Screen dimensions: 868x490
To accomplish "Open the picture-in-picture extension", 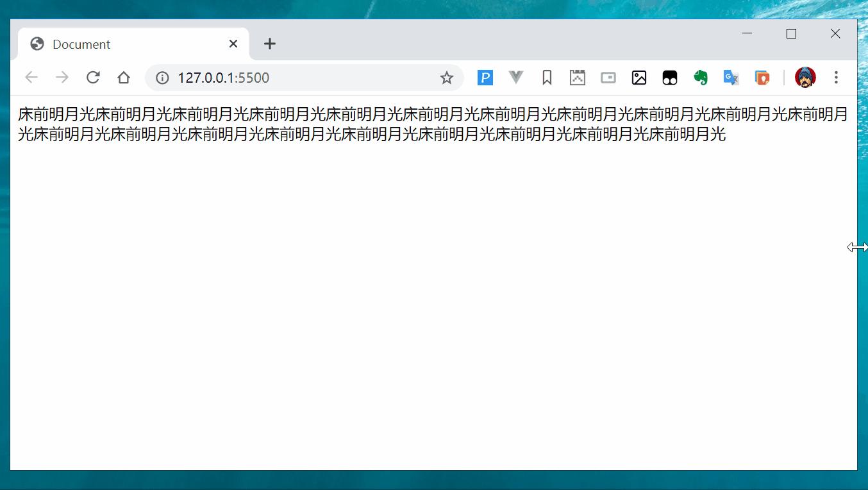I will 608,77.
